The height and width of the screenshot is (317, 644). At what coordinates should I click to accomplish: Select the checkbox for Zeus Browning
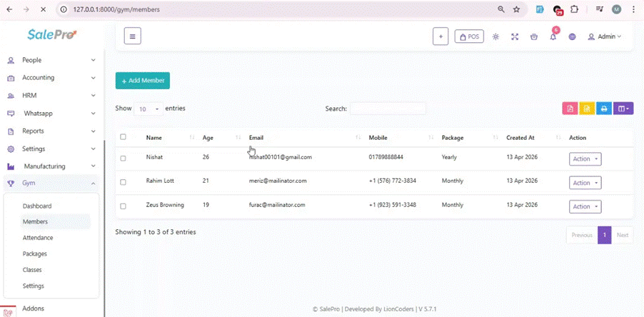124,206
